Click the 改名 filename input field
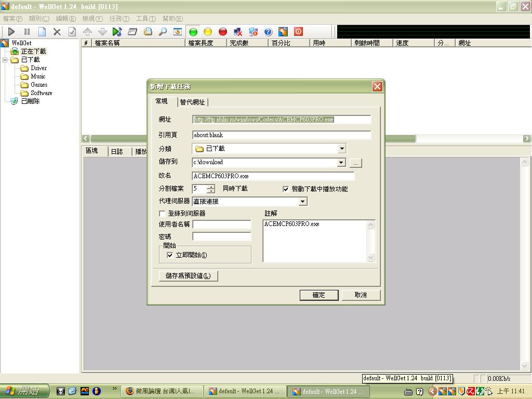The width and height of the screenshot is (532, 399). coord(273,176)
